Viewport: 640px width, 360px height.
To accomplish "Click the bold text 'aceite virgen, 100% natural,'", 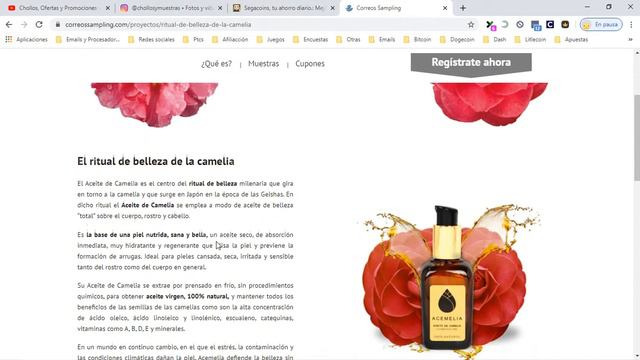I will tap(187, 296).
